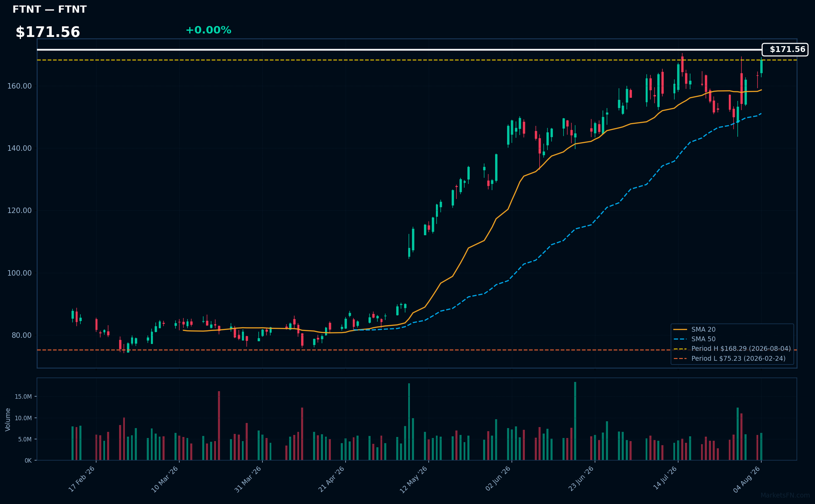Click the FTNT — FTNT chart title
This screenshot has width=815, height=504.
pos(50,9)
